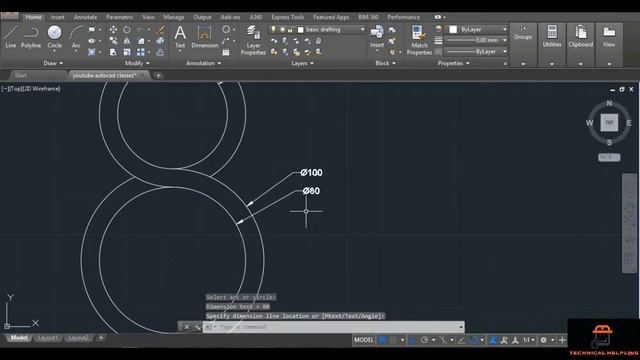Add a new drawing tab with plus

coord(158,76)
